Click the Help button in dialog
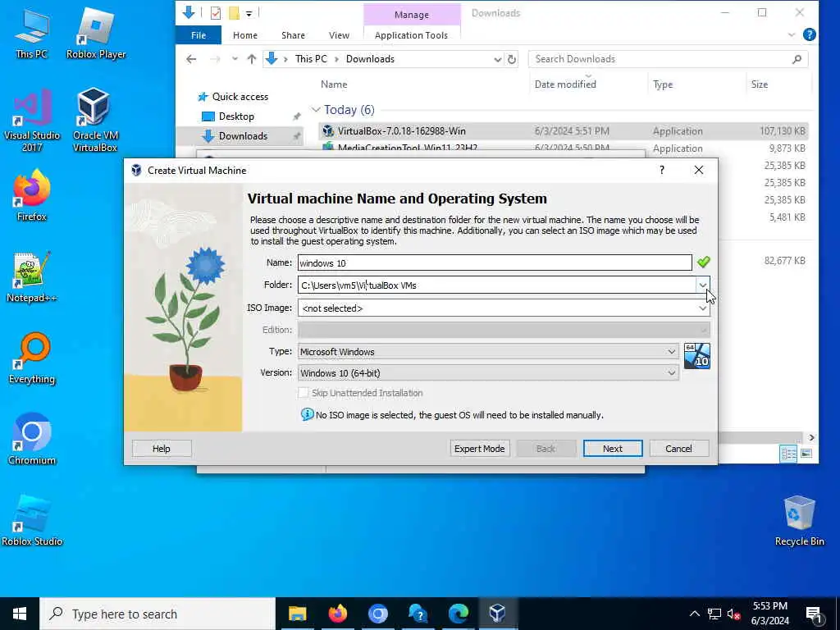 (x=162, y=449)
